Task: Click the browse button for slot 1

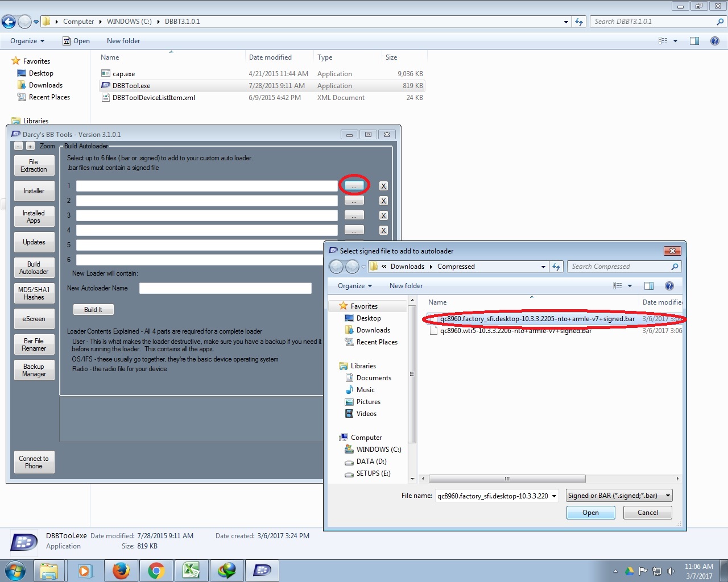Action: 354,186
